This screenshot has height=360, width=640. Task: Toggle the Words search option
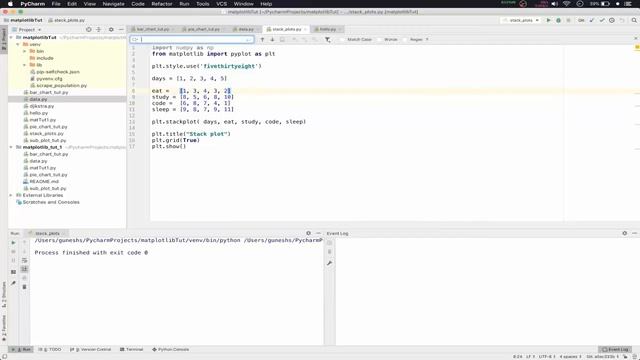[x=388, y=40]
